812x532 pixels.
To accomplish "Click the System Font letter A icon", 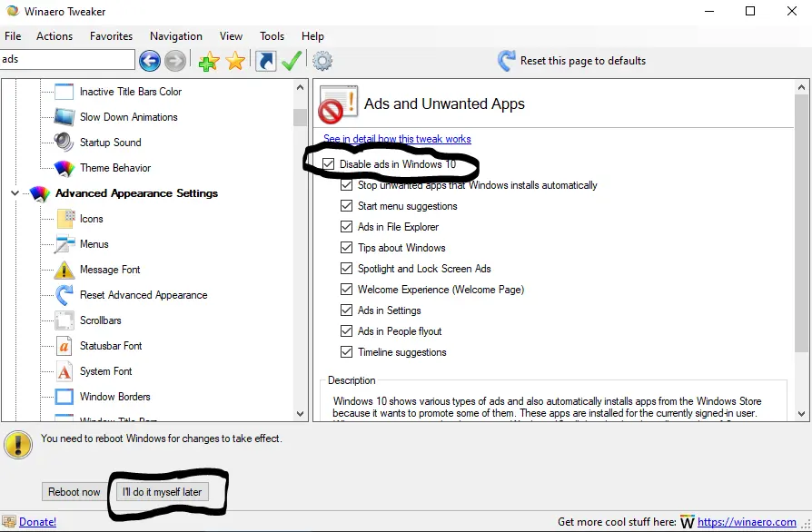I will pos(64,371).
